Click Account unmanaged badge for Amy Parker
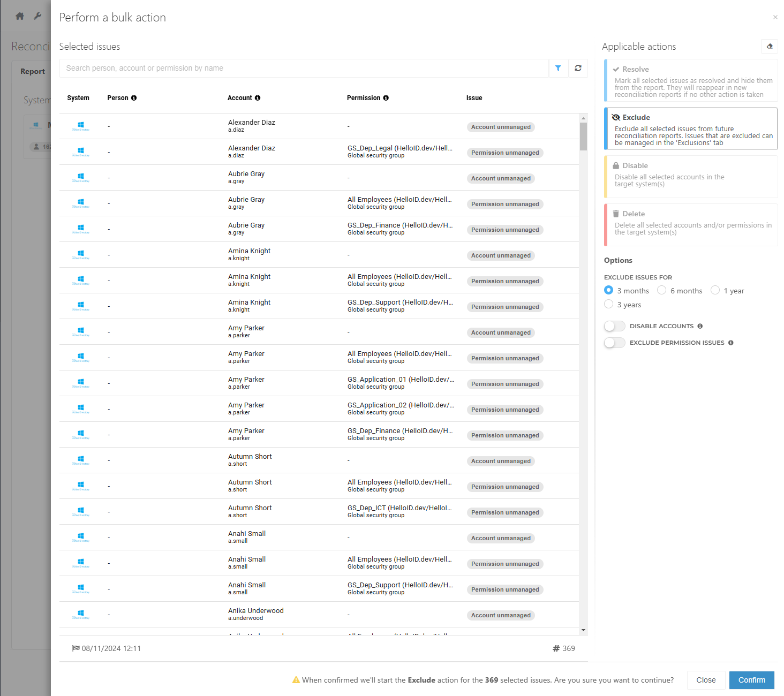The width and height of the screenshot is (784, 696). coord(501,332)
